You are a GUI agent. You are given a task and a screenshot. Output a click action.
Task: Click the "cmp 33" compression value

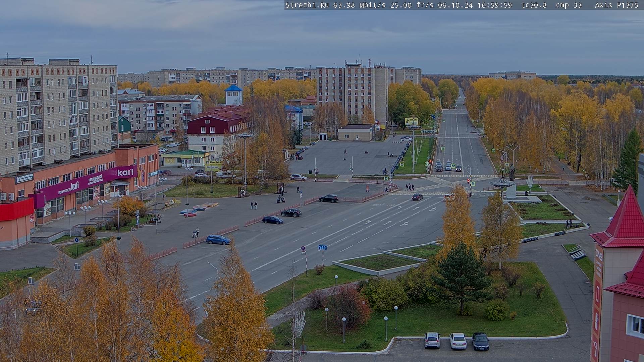569,5
